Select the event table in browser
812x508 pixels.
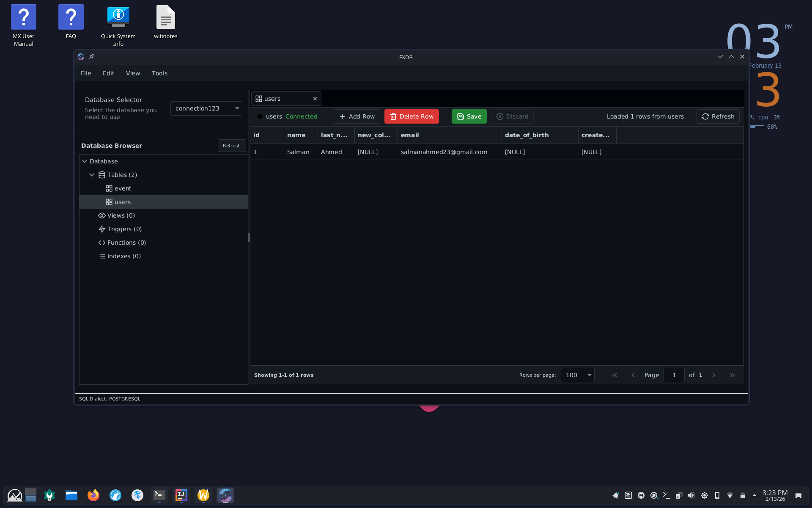pyautogui.click(x=123, y=188)
